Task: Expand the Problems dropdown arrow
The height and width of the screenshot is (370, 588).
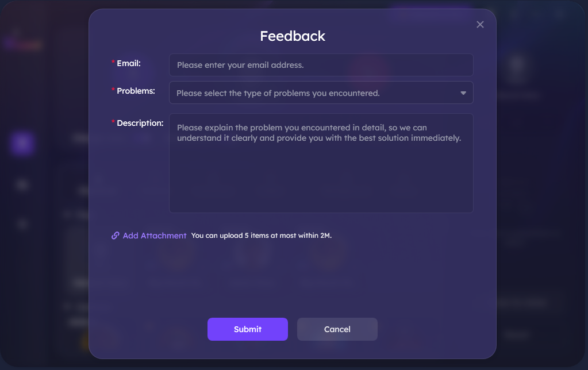Action: (463, 93)
